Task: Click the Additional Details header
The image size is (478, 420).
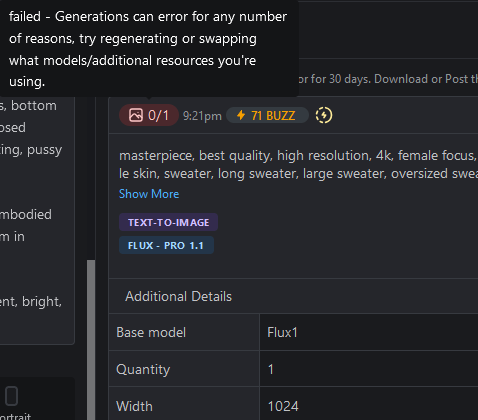Action: coord(178,296)
